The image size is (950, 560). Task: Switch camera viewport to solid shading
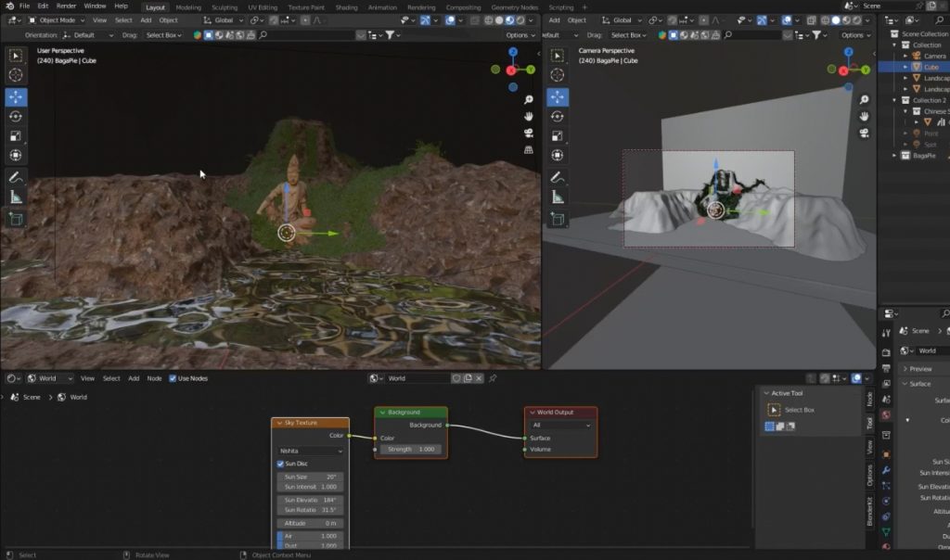pyautogui.click(x=836, y=20)
